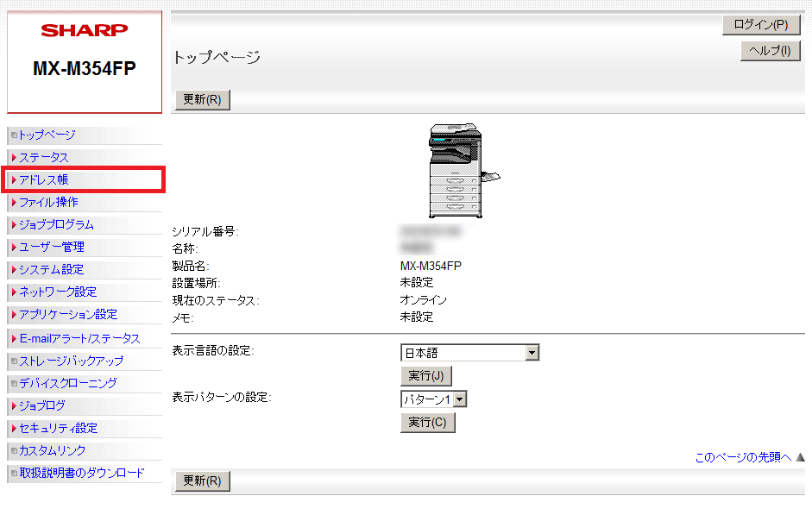Expand アプリケーション設定 using its red arrow
This screenshot has width=812, height=515.
14,314
